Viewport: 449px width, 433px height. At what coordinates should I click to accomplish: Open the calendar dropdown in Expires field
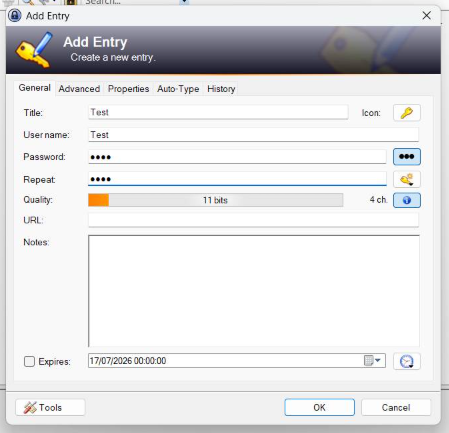(x=373, y=361)
